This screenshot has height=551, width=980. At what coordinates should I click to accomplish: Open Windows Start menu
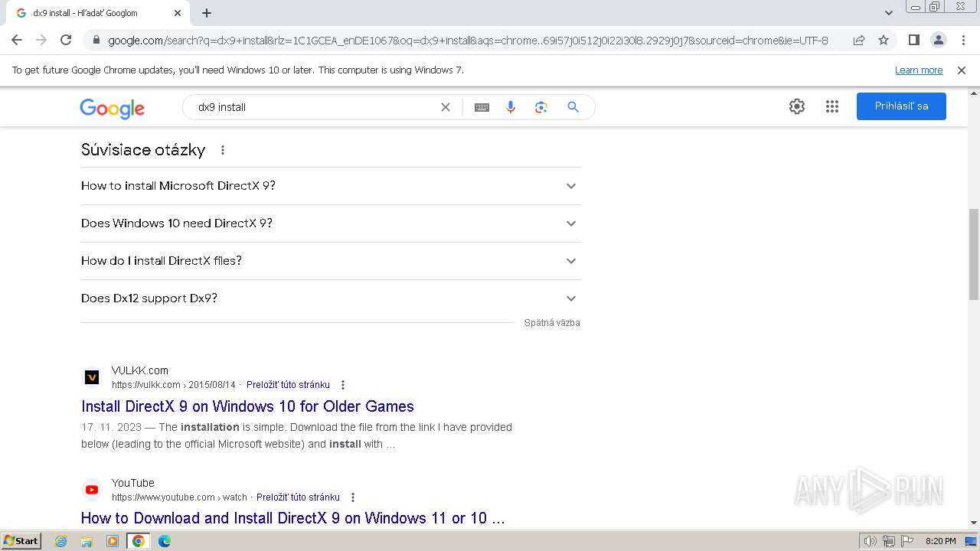tap(21, 541)
